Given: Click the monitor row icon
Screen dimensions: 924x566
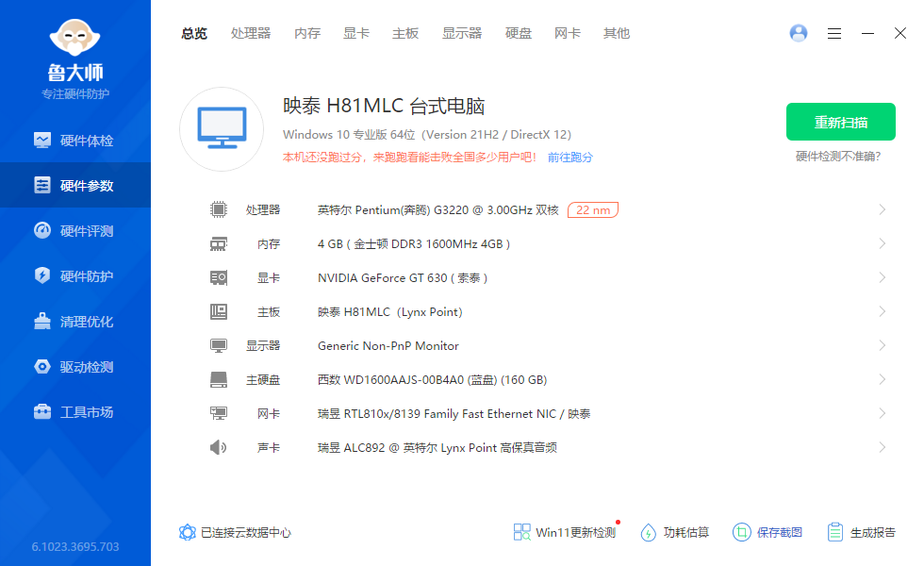Looking at the screenshot, I should pos(219,345).
